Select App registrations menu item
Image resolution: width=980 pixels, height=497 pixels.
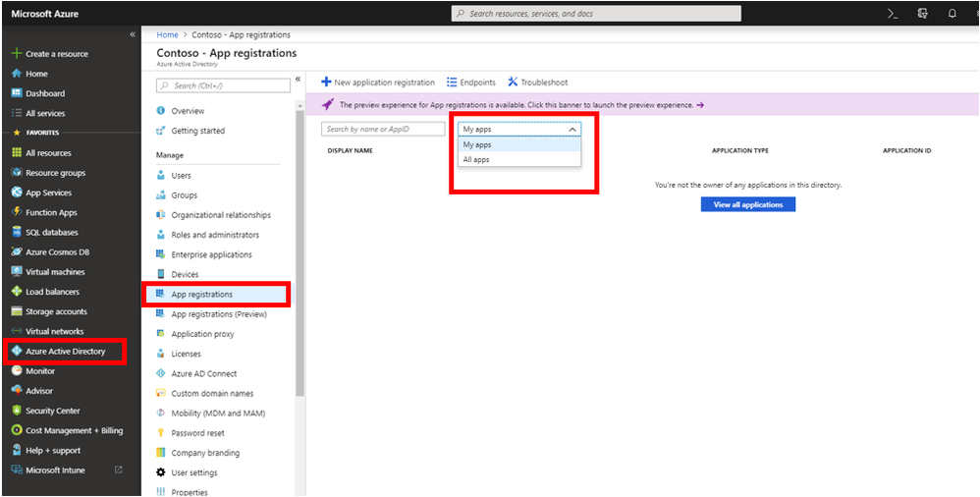[217, 295]
